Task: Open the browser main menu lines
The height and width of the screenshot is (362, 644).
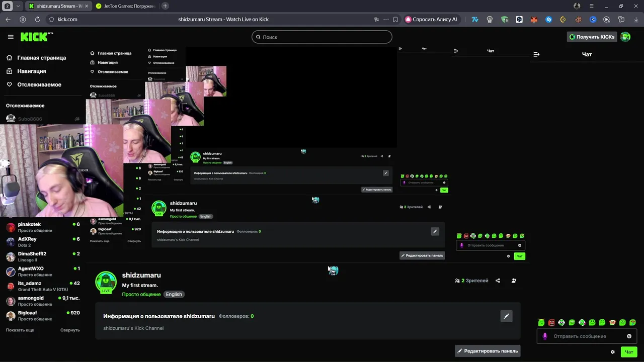Action: click(x=592, y=6)
